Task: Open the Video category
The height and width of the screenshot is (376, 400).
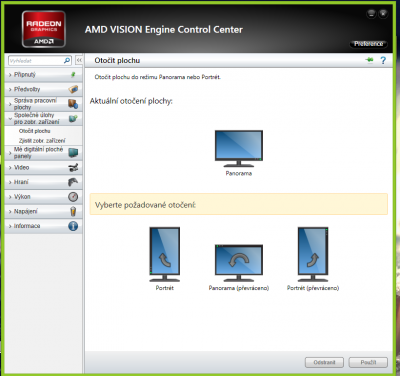Action: 44,168
